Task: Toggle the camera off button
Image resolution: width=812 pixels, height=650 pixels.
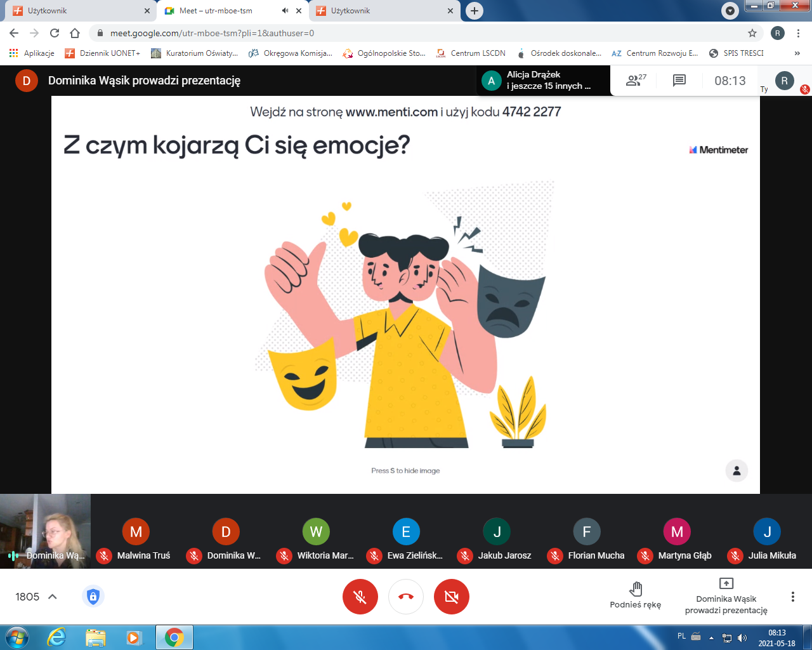Action: click(452, 597)
